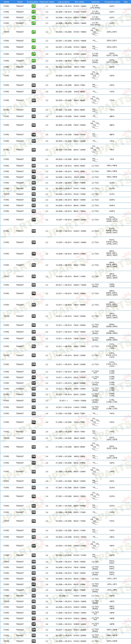The height and width of the screenshot is (644, 131).
Task: Click the Opis column header
Action: click(125, 2)
